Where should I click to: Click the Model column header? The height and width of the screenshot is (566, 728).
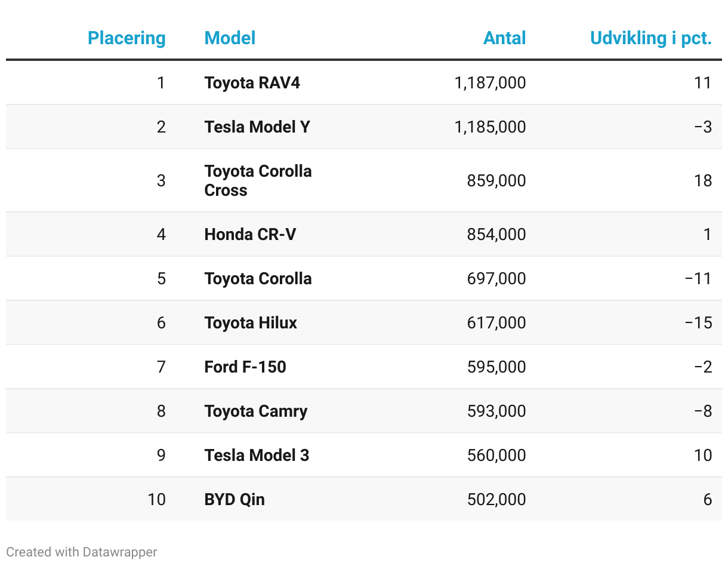[230, 38]
